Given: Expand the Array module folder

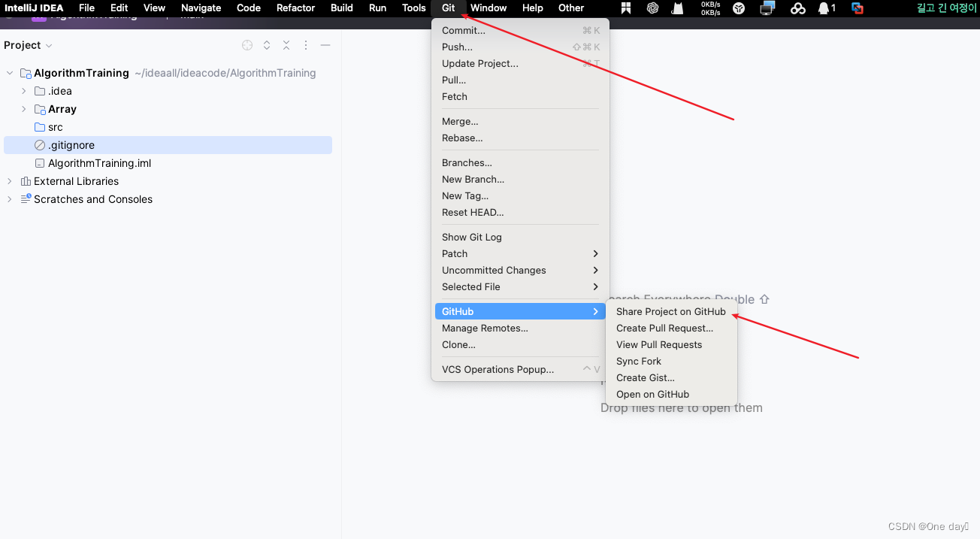Looking at the screenshot, I should (x=23, y=109).
